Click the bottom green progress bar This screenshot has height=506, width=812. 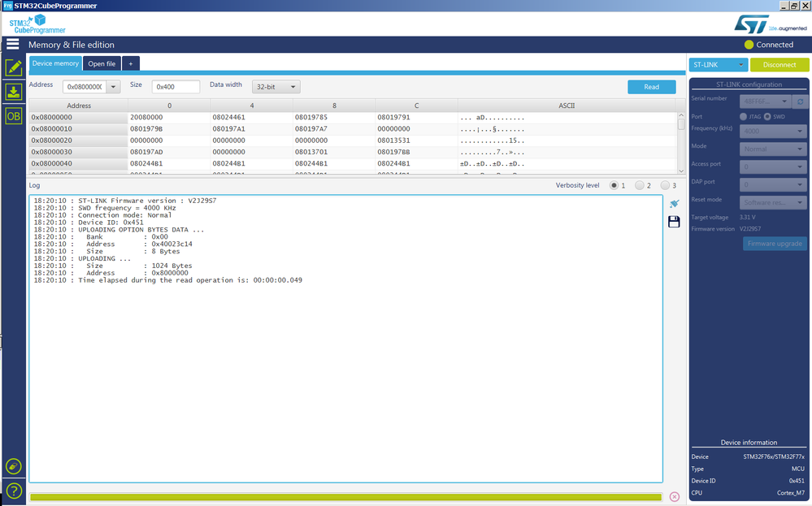pyautogui.click(x=346, y=497)
